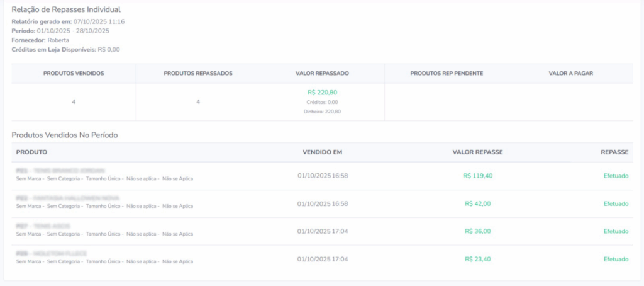The width and height of the screenshot is (644, 286).
Task: Click the R$ 119,40 repasse value
Action: (477, 176)
